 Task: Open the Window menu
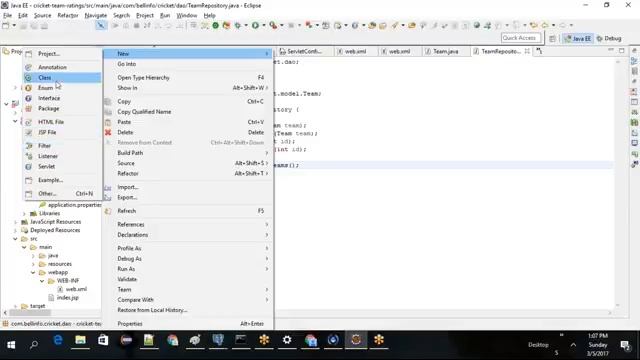coord(187,15)
